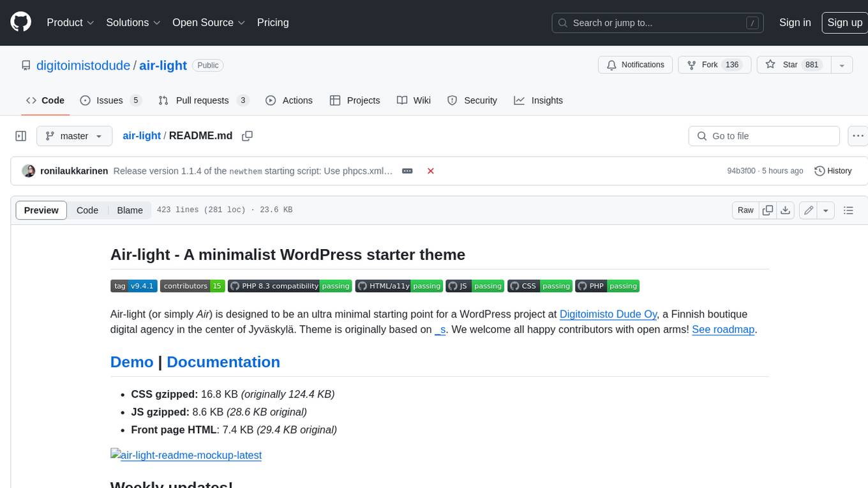Click the PHP passing badge
Viewport: 868px width, 488px height.
(608, 286)
